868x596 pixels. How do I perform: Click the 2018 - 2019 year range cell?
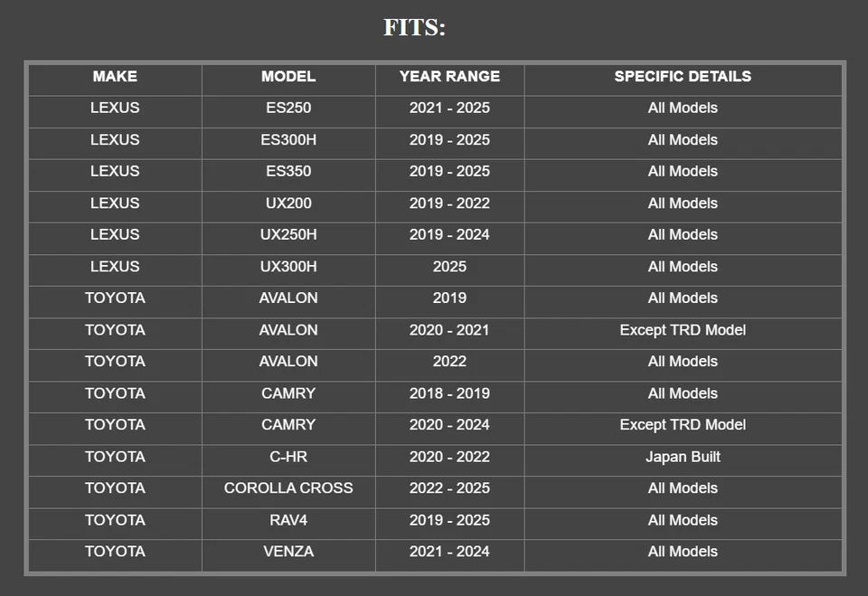pos(449,393)
